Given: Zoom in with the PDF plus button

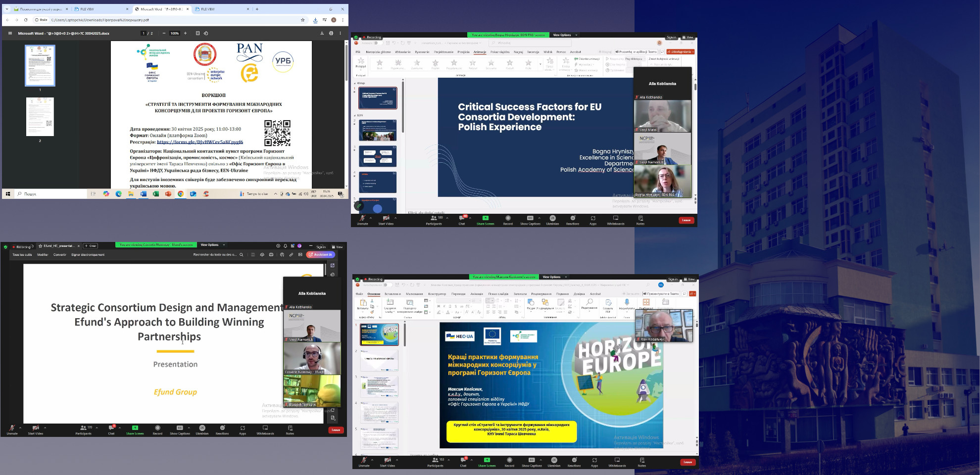Looking at the screenshot, I should [x=185, y=33].
